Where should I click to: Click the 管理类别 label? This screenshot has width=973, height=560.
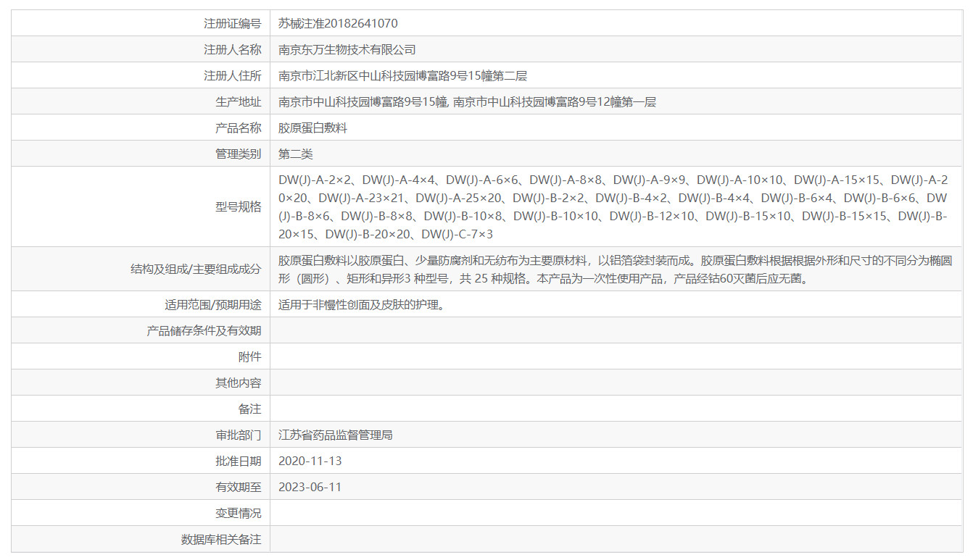238,154
